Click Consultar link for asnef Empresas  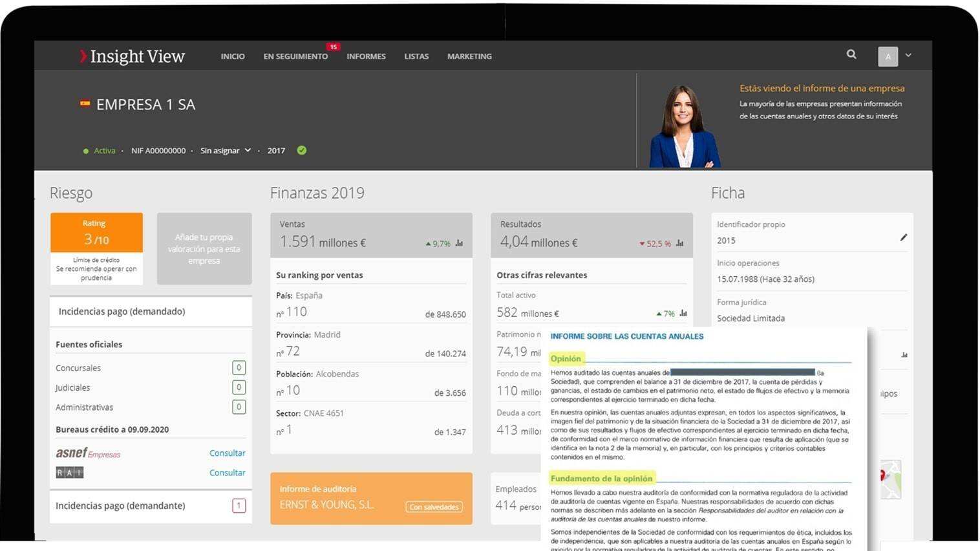(x=227, y=453)
